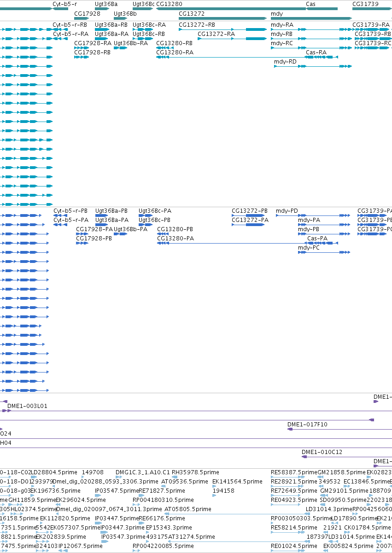392x553 pixels.
Task: Select transcript mdy-RA label
Action: [x=282, y=24]
